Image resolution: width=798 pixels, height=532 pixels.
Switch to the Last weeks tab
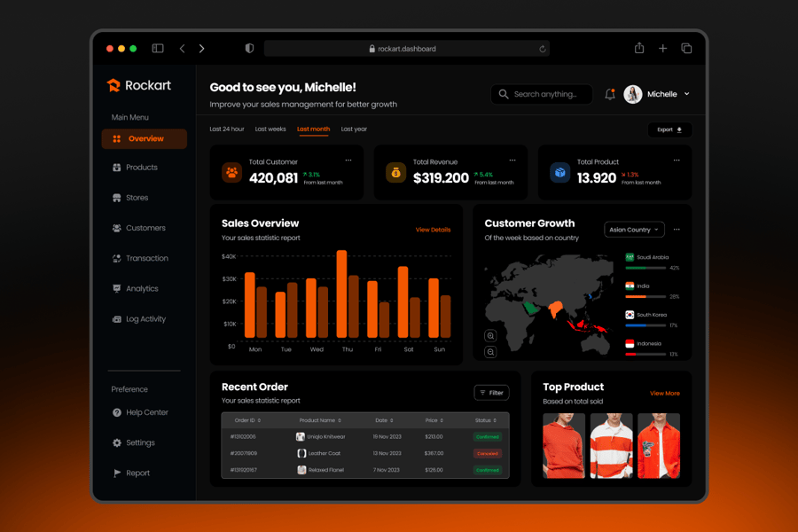270,129
